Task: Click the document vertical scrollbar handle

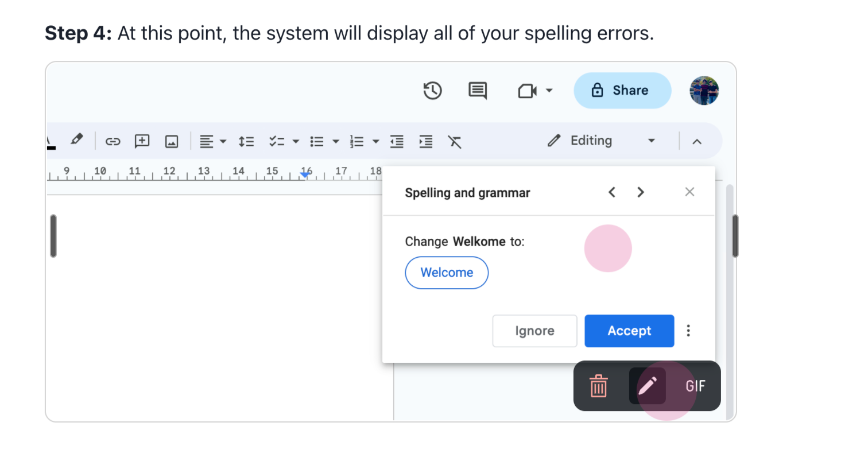Action: pyautogui.click(x=735, y=236)
